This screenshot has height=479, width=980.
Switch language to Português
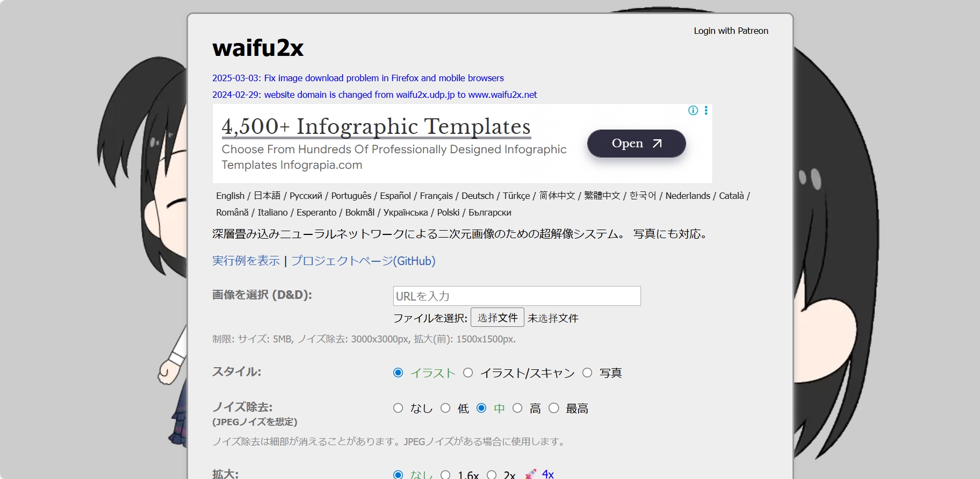click(351, 196)
